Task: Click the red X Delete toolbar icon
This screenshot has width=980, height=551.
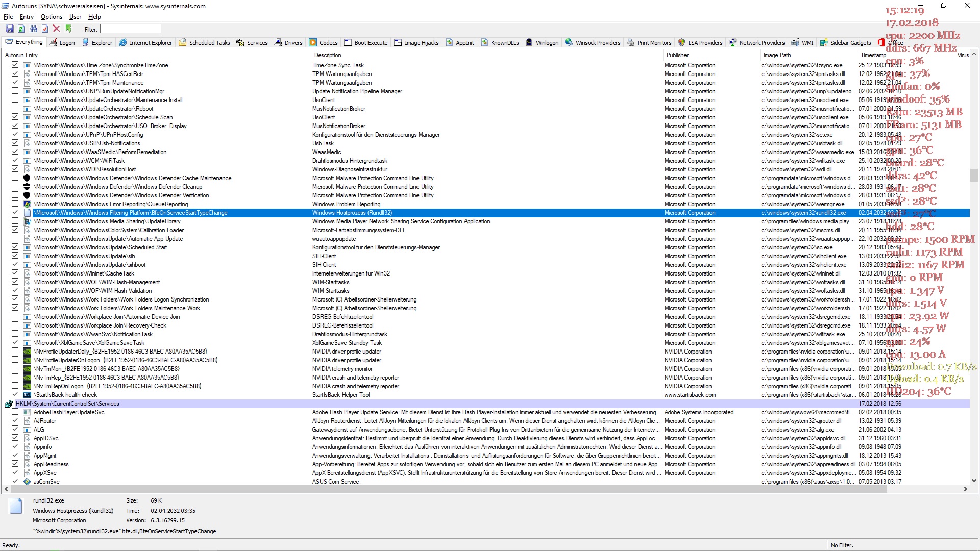Action: (57, 29)
